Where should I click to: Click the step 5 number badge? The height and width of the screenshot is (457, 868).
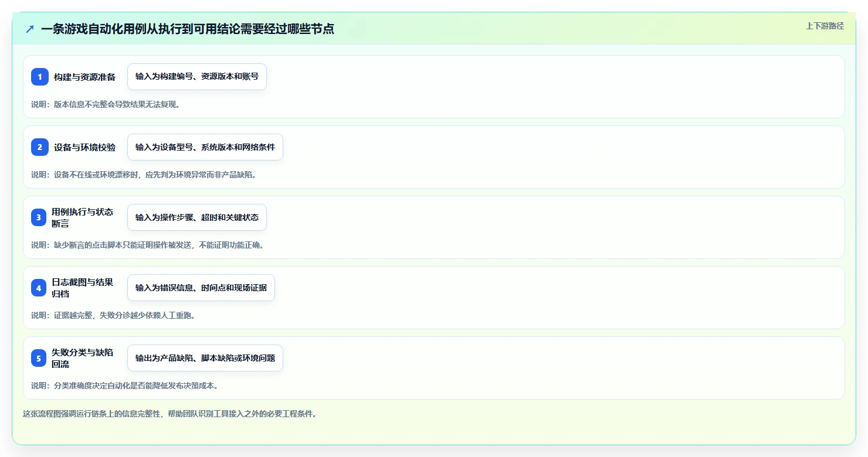click(x=40, y=358)
